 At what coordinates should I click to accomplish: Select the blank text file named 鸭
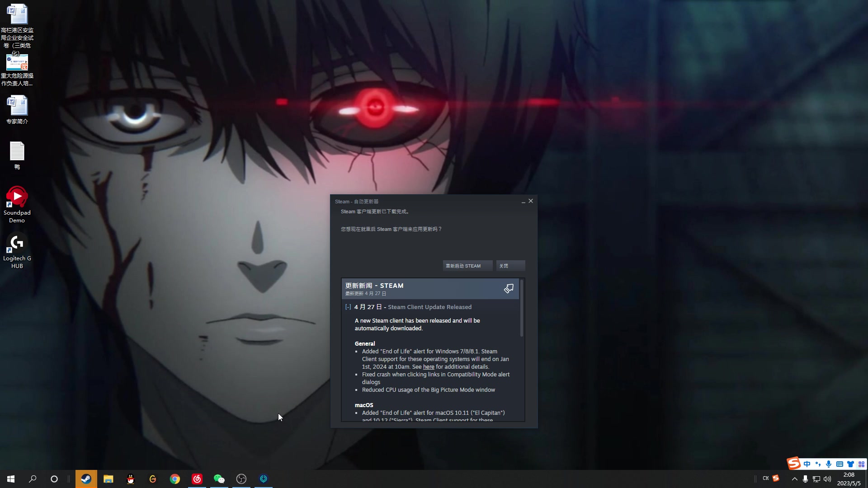[17, 155]
